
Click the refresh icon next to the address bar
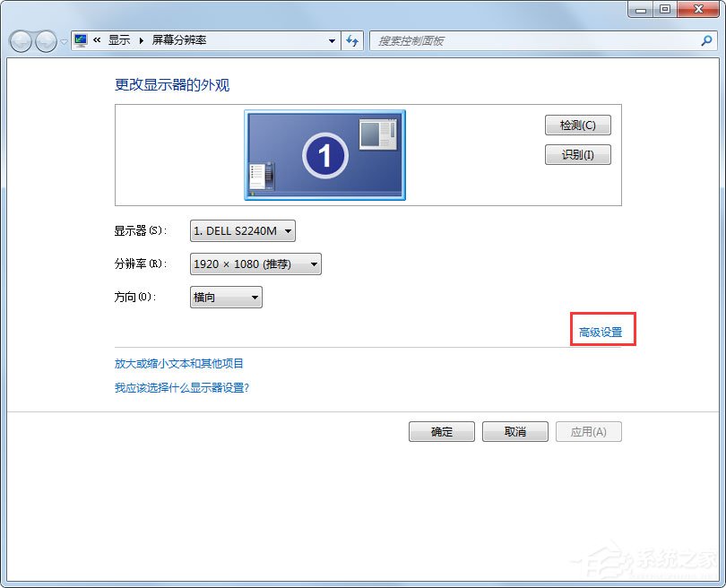(352, 40)
